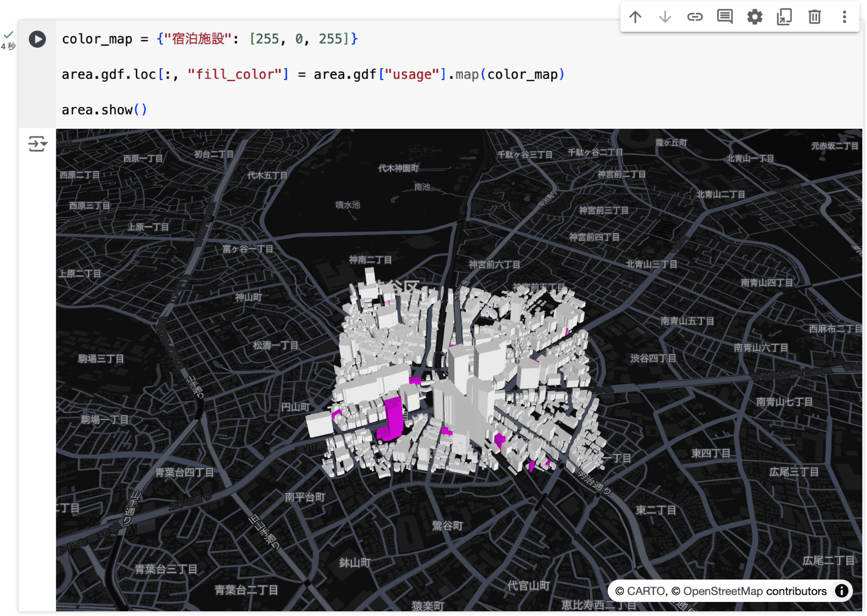867x616 pixels.
Task: Click the 霞ヶ丘町 map label
Action: [x=671, y=142]
